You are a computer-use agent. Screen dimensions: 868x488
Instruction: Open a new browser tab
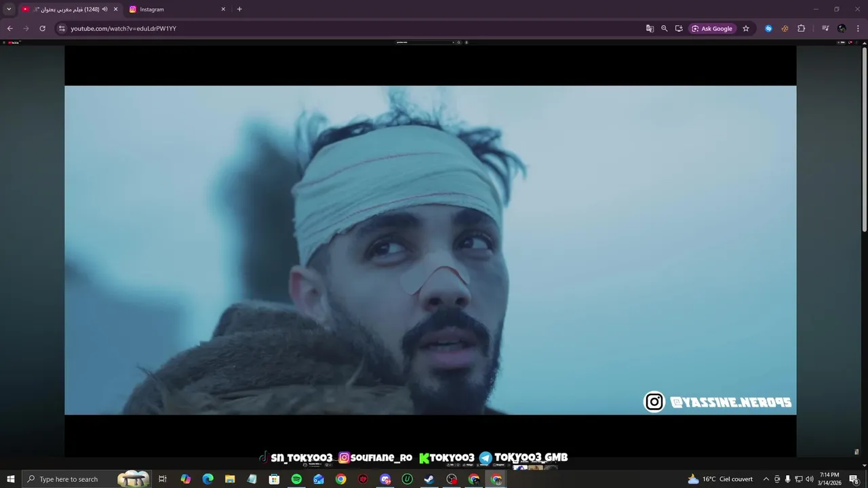[x=239, y=9]
